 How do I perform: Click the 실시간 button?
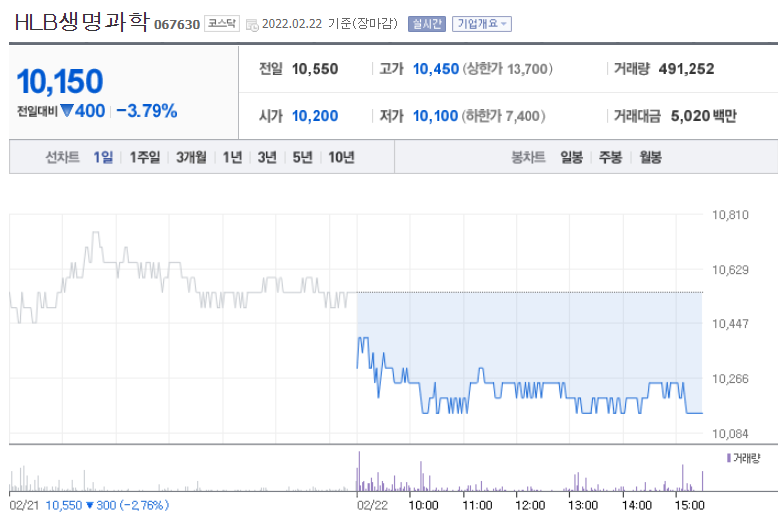427,24
